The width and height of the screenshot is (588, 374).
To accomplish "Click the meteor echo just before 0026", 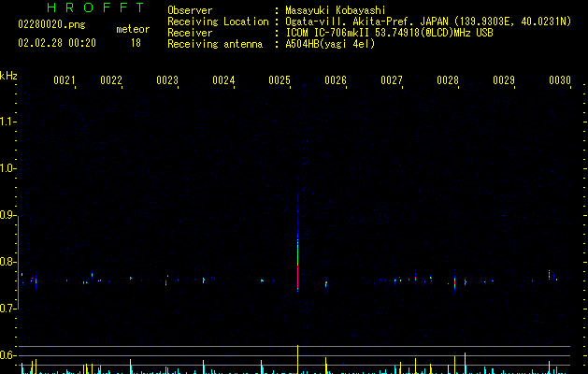I will pos(326,283).
